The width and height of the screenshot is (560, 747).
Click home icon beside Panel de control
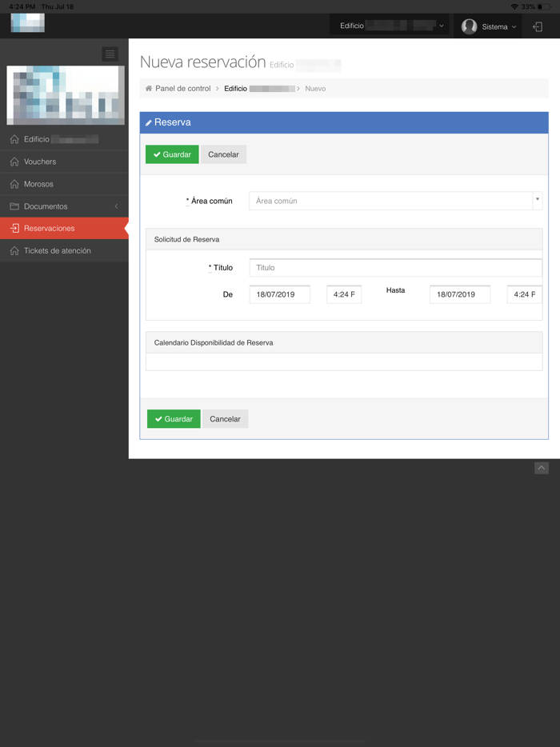tap(149, 89)
